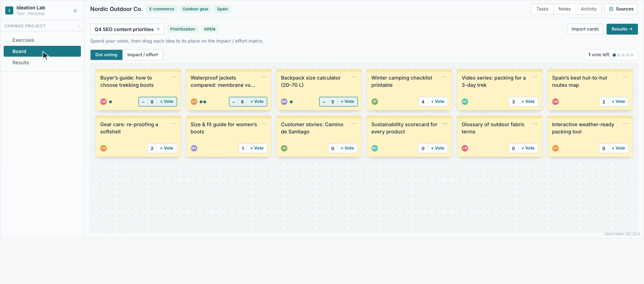The width and height of the screenshot is (644, 284).
Task: Add a vote to Winter camping checklist
Action: pos(438,102)
